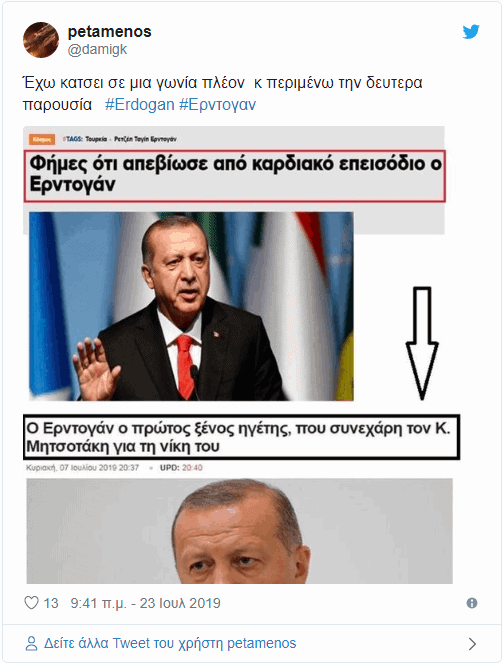Screen dimensions: 503x663
Task: Click the person icon beside Δείτε άλλα Tweet
Action: click(31, 644)
